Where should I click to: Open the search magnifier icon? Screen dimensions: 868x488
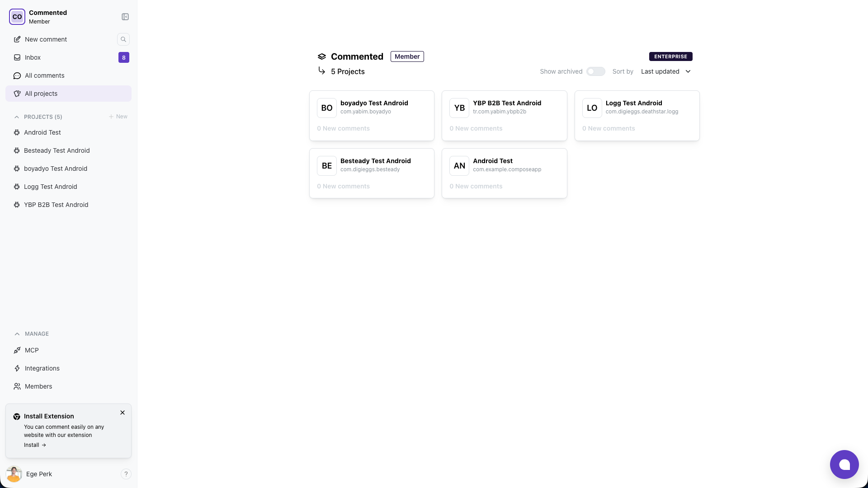(x=123, y=39)
